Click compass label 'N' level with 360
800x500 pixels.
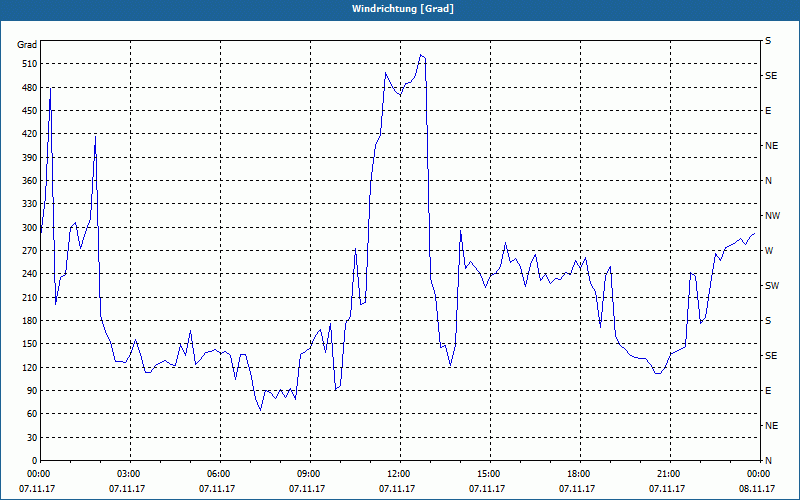tap(768, 181)
